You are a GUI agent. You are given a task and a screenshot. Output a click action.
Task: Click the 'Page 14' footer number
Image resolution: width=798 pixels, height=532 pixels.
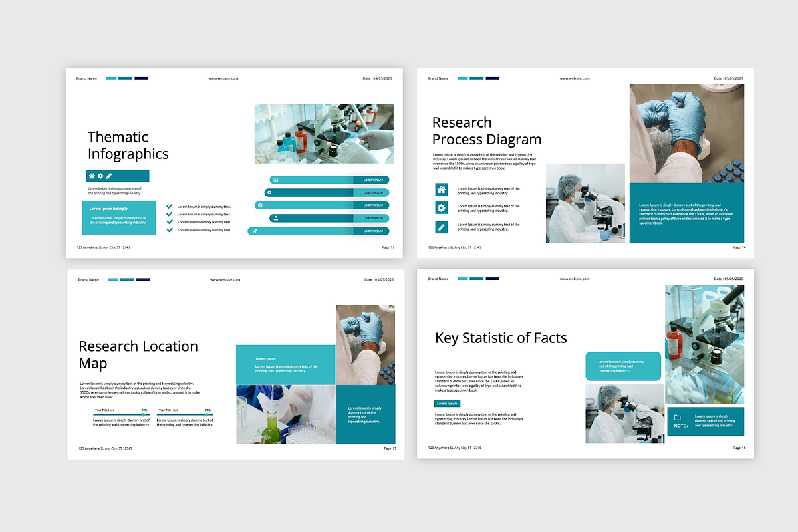click(x=739, y=247)
